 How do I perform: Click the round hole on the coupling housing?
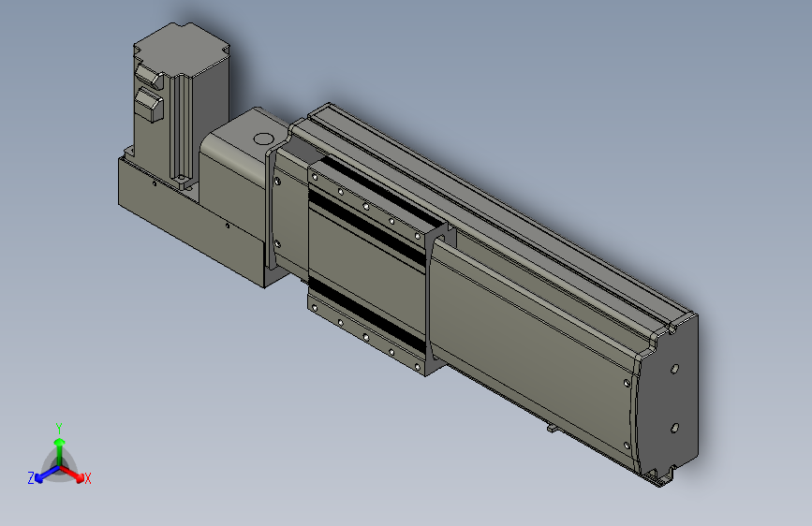coord(263,139)
